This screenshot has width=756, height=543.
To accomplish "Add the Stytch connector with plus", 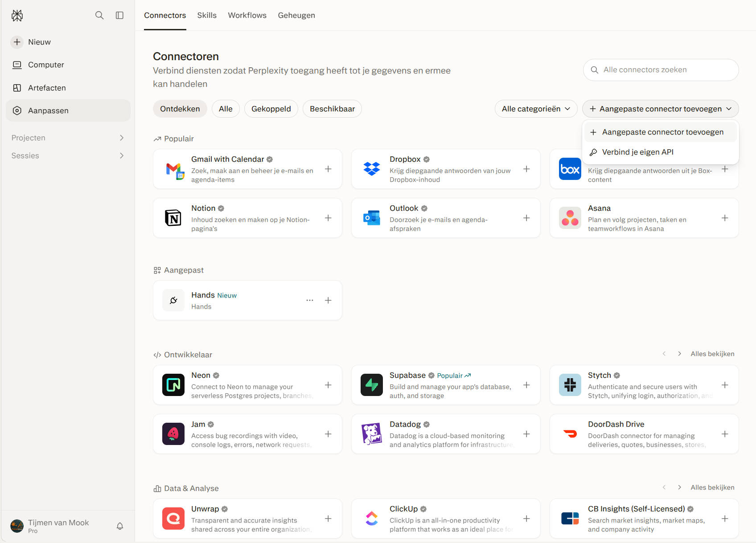I will pyautogui.click(x=725, y=385).
